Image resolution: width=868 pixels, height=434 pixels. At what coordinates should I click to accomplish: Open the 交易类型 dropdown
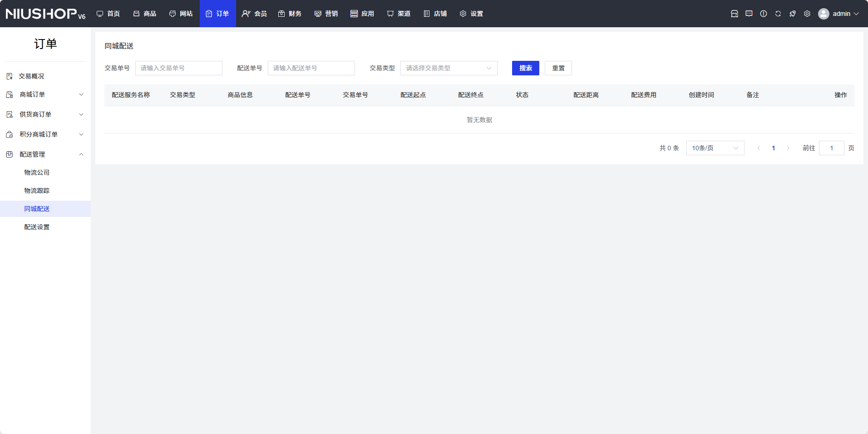449,68
